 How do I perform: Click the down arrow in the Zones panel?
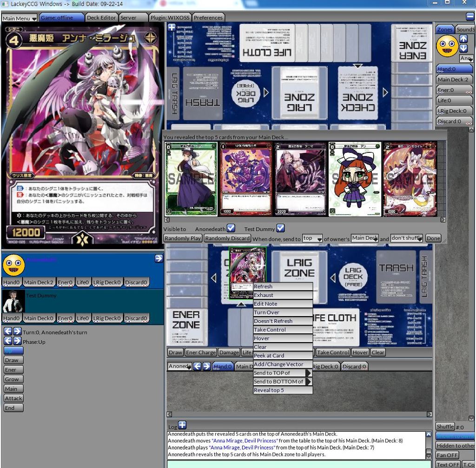coord(463,48)
